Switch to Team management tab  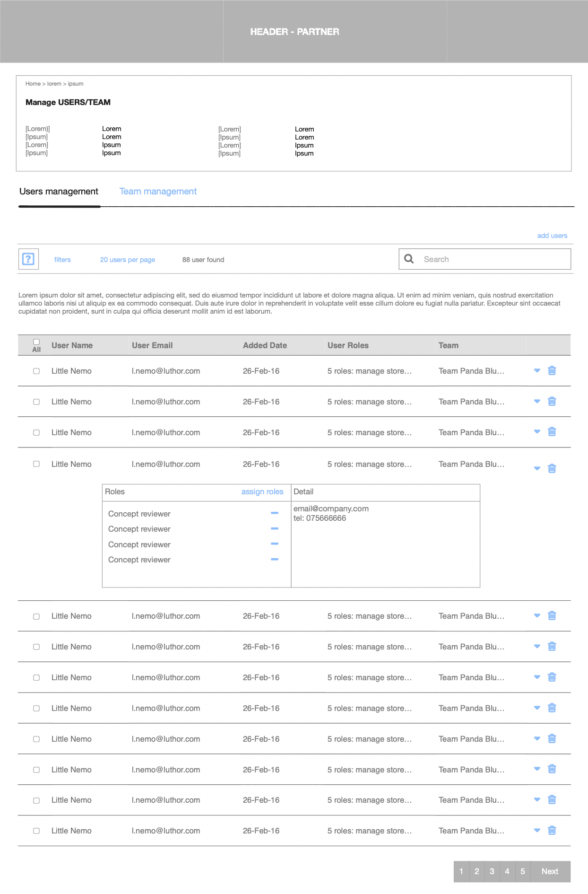[158, 192]
